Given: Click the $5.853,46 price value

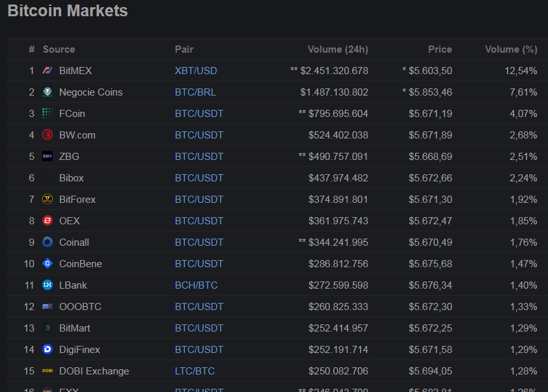Looking at the screenshot, I should 430,92.
